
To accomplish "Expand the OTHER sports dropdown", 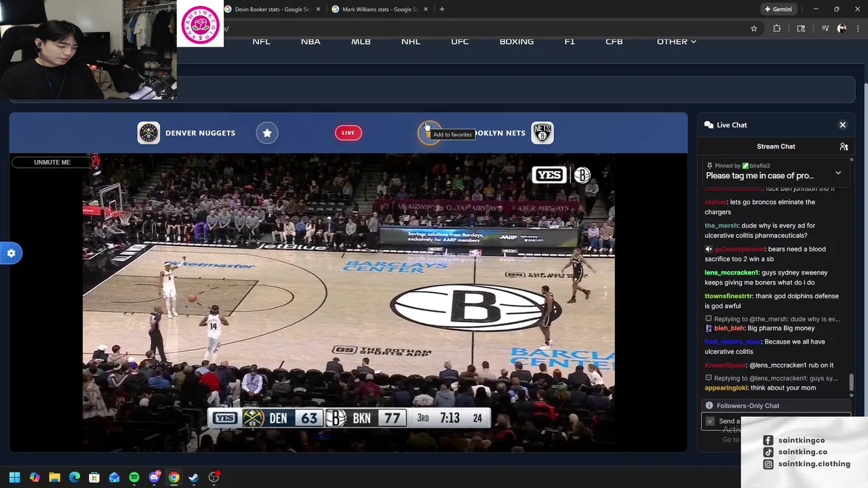I will [676, 41].
